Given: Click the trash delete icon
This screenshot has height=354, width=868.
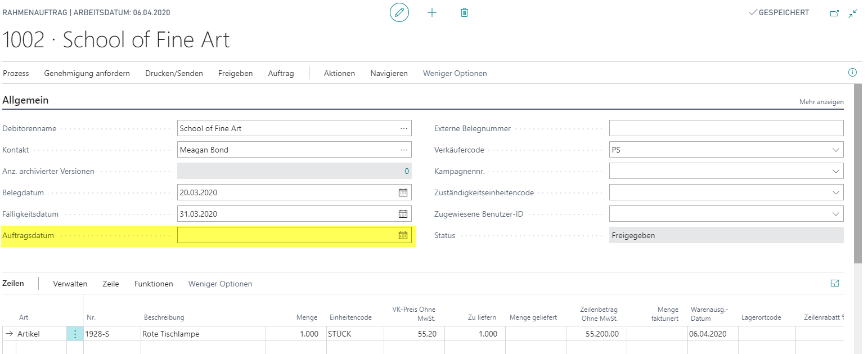Looking at the screenshot, I should (x=464, y=12).
